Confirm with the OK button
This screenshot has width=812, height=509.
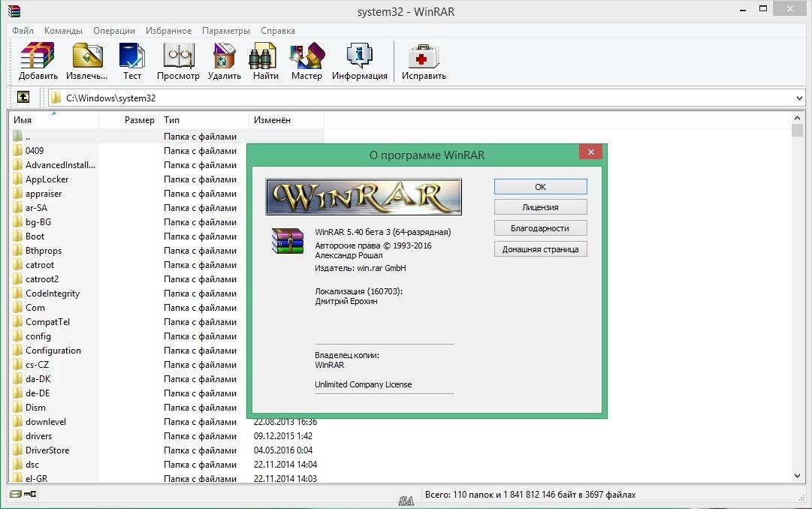[x=540, y=187]
